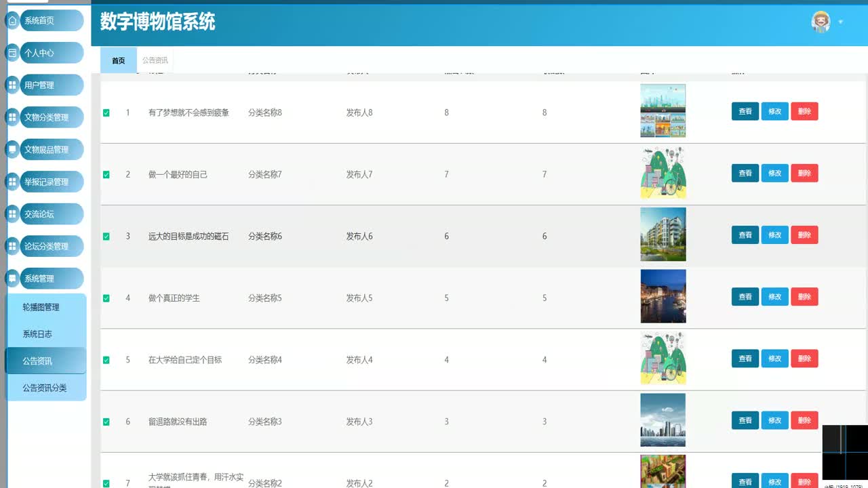868x488 pixels.
Task: Open the thumbnail image in row 2
Action: (663, 172)
